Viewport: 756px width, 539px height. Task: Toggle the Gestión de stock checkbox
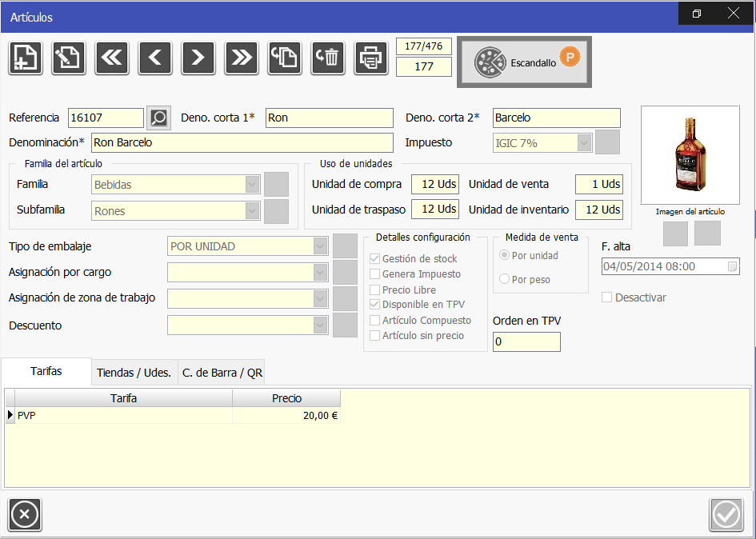point(375,259)
